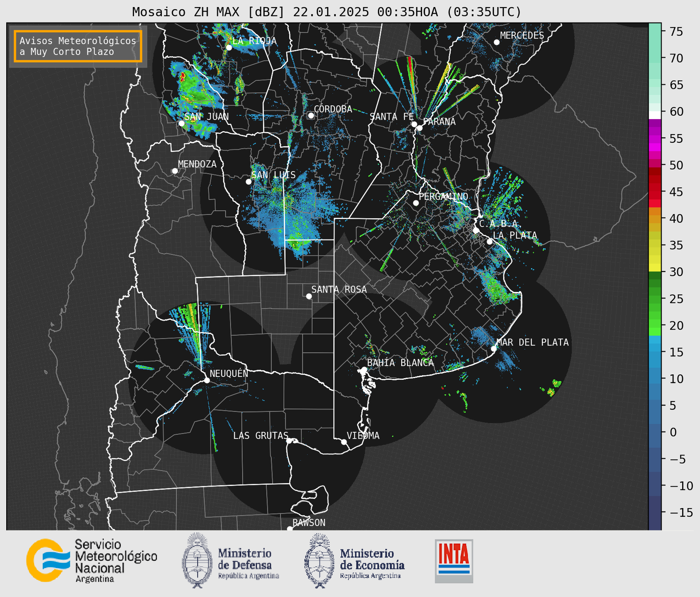This screenshot has height=597, width=700.
Task: Click the San Luis city marker dot
Action: pyautogui.click(x=249, y=181)
